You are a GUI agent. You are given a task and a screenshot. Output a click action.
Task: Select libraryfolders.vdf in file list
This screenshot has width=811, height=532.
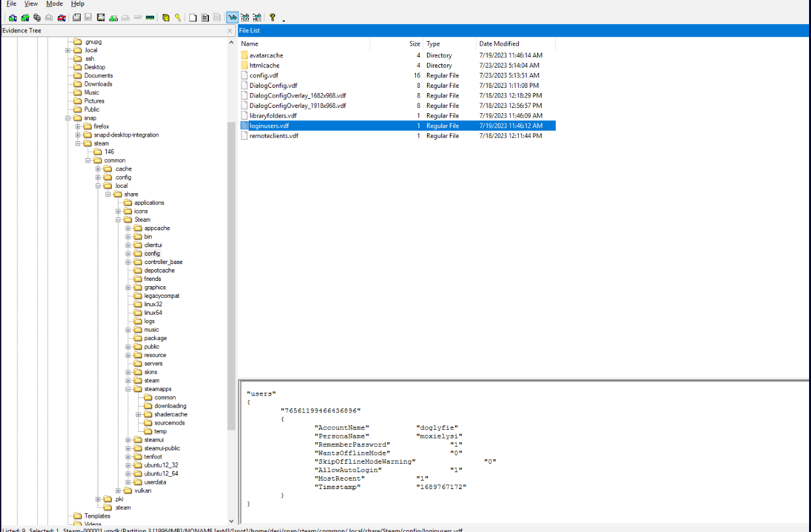(273, 116)
